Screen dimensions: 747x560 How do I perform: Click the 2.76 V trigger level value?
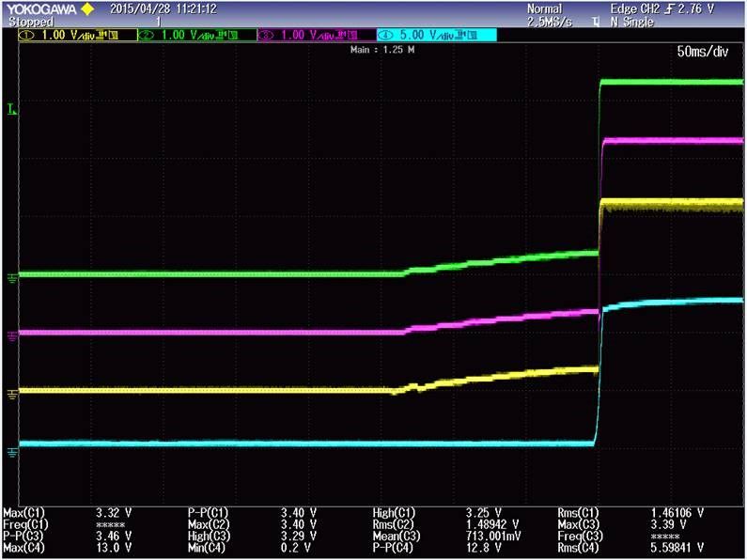coord(696,9)
